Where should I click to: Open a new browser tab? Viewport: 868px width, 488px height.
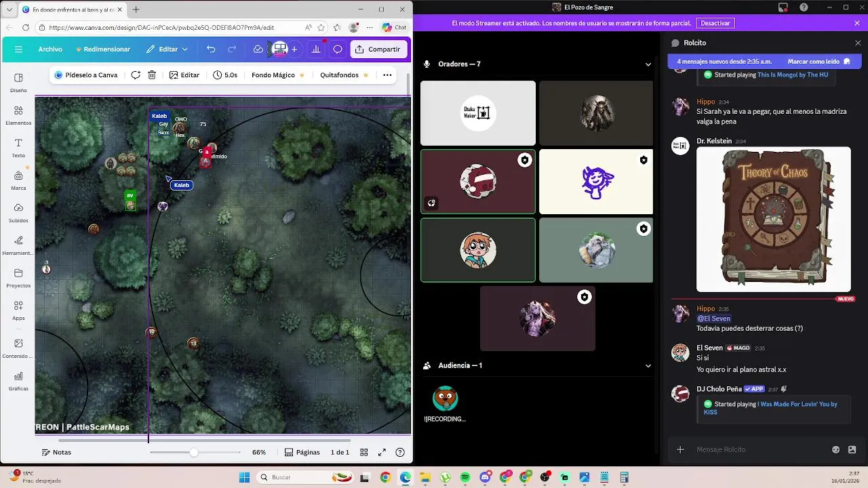coord(136,9)
